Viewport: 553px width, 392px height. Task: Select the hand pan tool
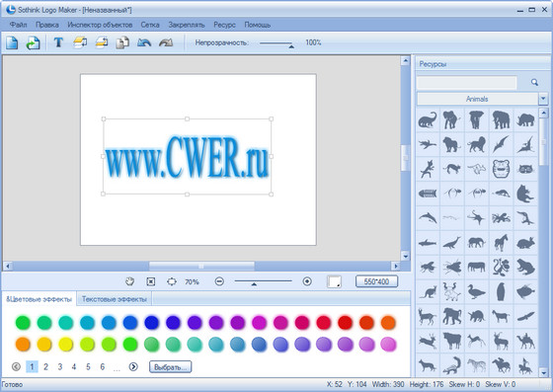tap(129, 281)
